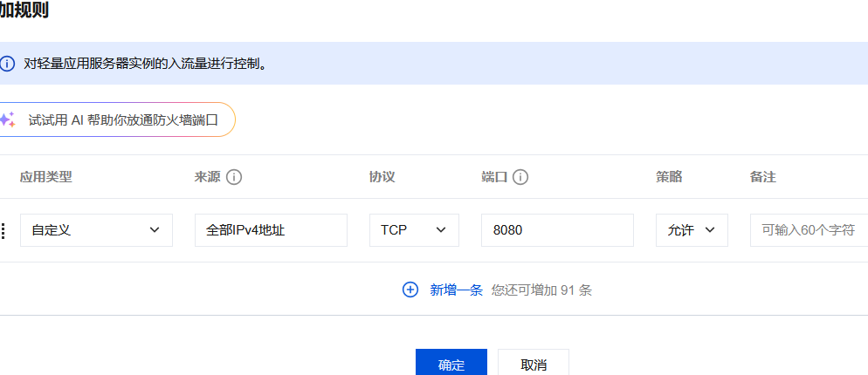Viewport: 868px width, 375px height.
Task: Click the AI sparkle icon
Action: (x=7, y=119)
